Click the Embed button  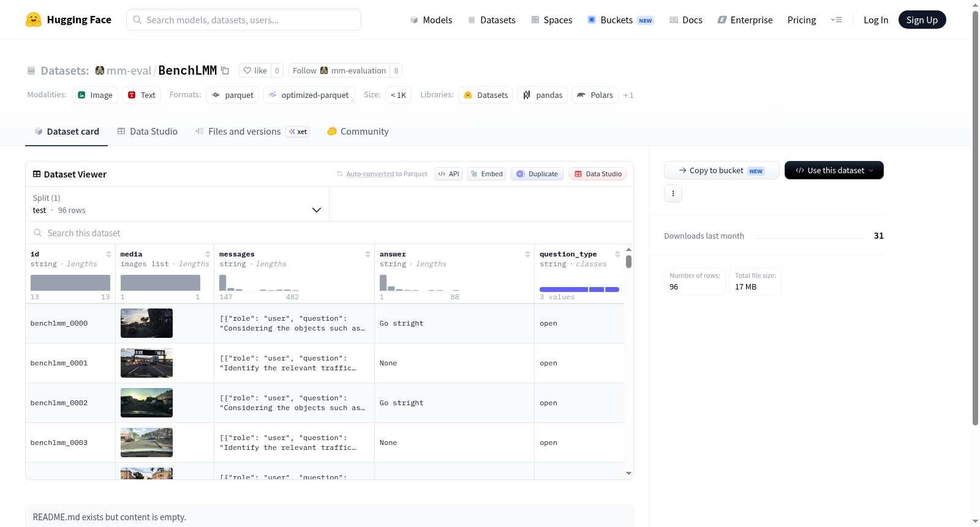(x=487, y=174)
